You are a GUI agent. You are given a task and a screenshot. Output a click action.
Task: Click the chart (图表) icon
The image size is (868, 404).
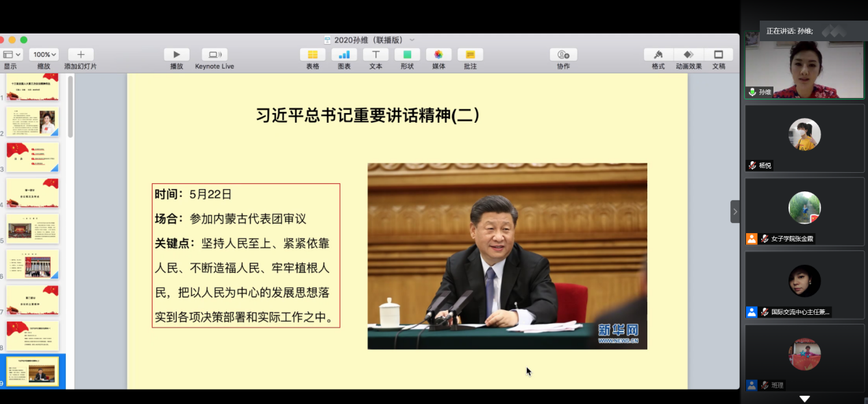click(344, 55)
